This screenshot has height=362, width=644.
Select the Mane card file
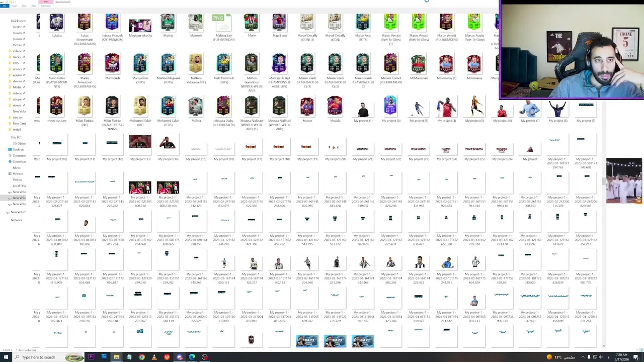coord(252,25)
